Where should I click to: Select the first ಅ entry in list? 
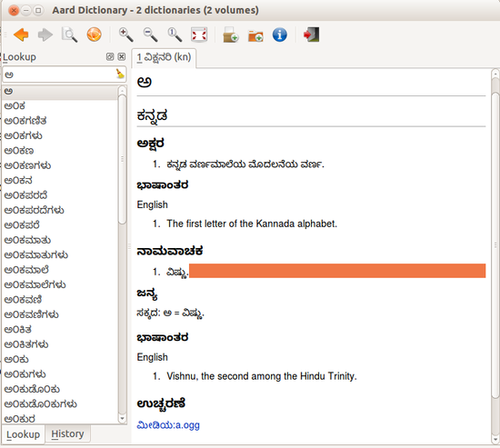(60, 92)
